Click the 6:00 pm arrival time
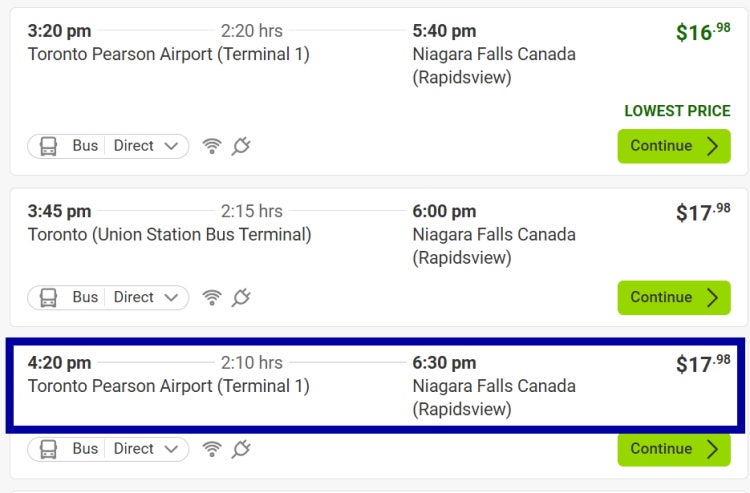This screenshot has width=750, height=493. (x=444, y=211)
